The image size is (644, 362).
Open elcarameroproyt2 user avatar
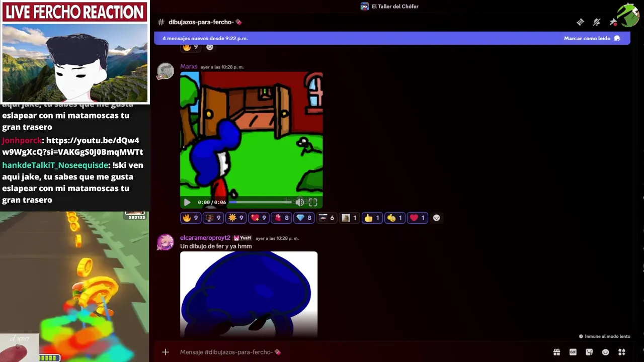(x=165, y=242)
